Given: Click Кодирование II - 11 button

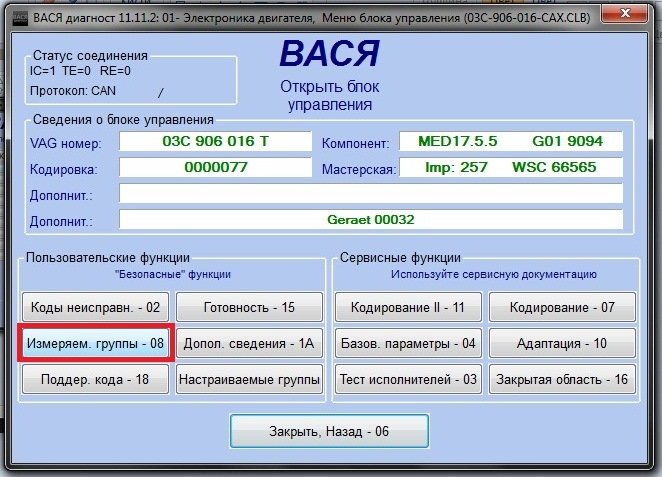Looking at the screenshot, I should click(x=407, y=307).
